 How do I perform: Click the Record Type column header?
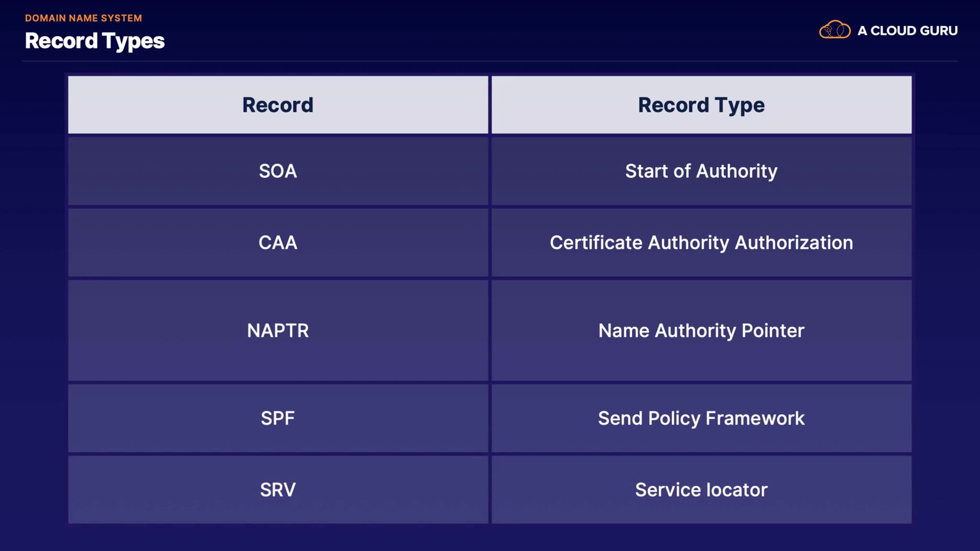pos(701,105)
